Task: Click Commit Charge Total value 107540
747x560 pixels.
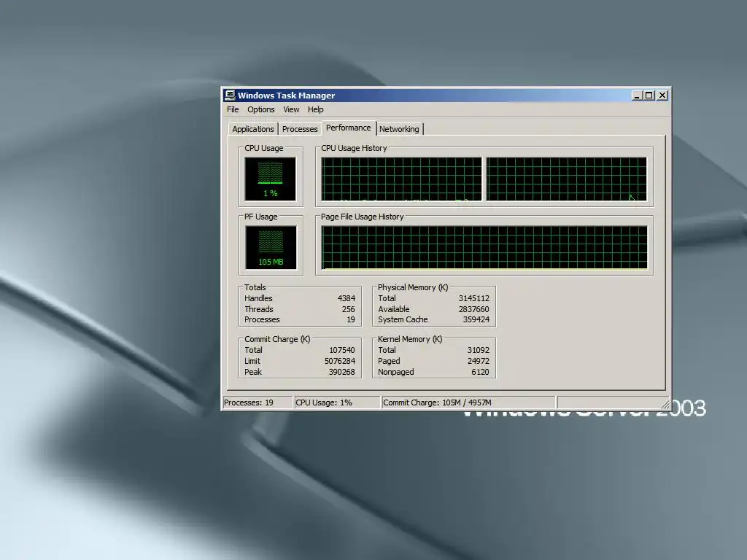Action: tap(341, 350)
